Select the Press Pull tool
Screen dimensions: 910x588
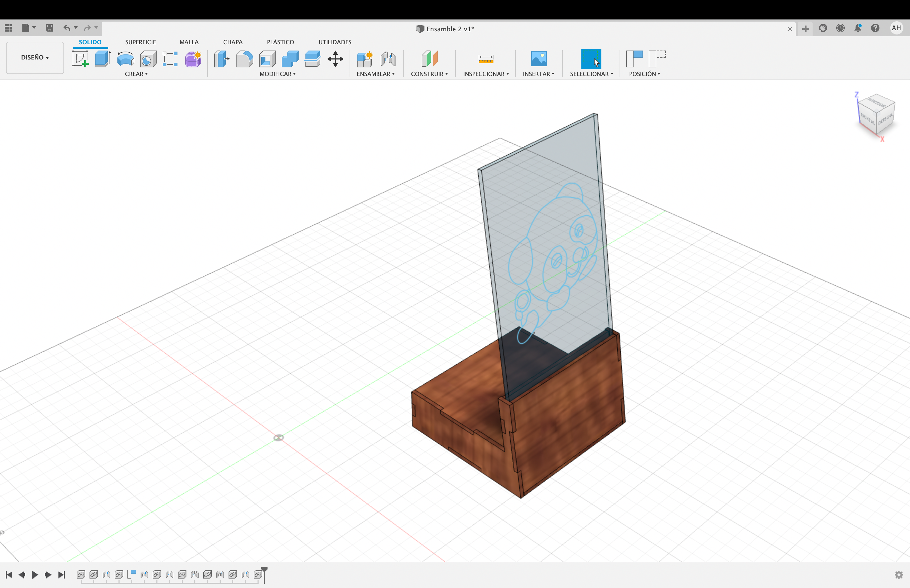click(221, 59)
